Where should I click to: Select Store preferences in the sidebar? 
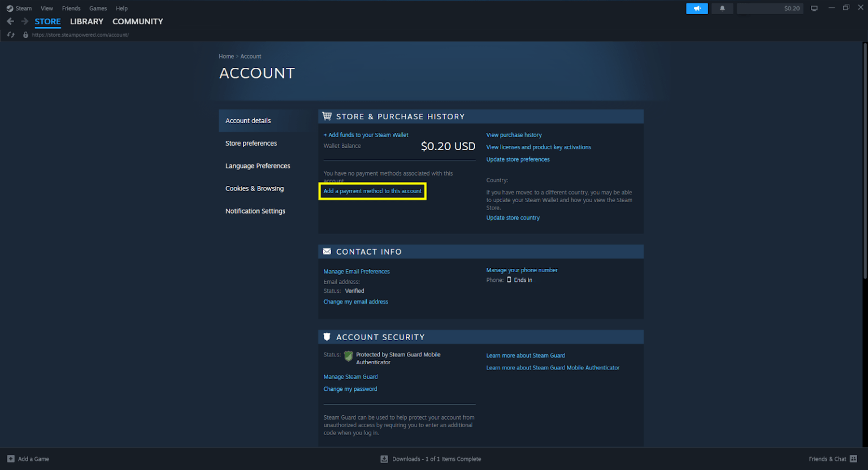[x=251, y=143]
